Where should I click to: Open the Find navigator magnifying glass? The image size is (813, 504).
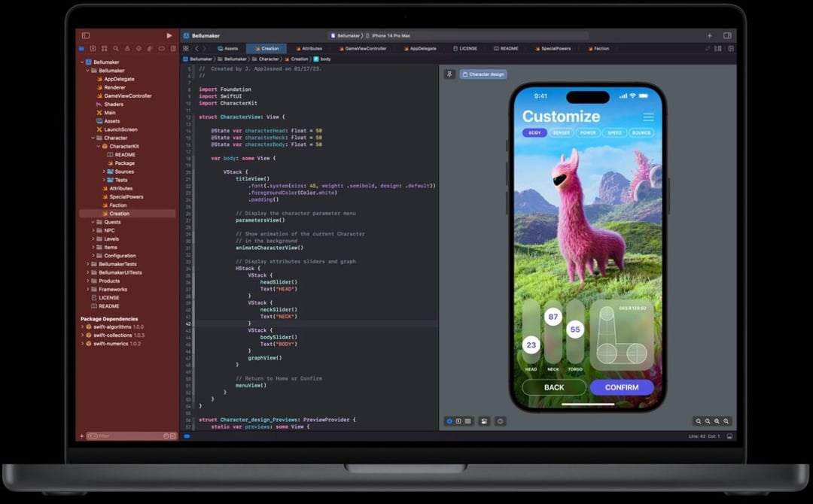point(116,48)
